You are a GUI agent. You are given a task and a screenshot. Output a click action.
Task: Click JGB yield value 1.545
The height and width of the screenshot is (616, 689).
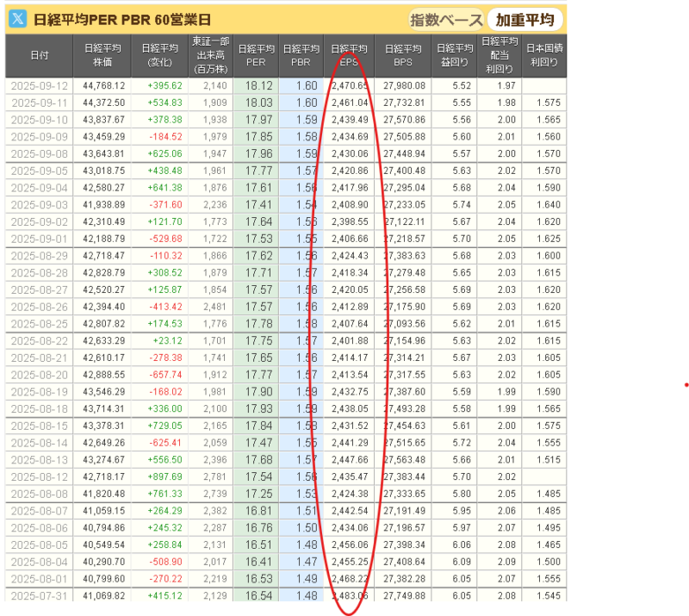point(549,596)
